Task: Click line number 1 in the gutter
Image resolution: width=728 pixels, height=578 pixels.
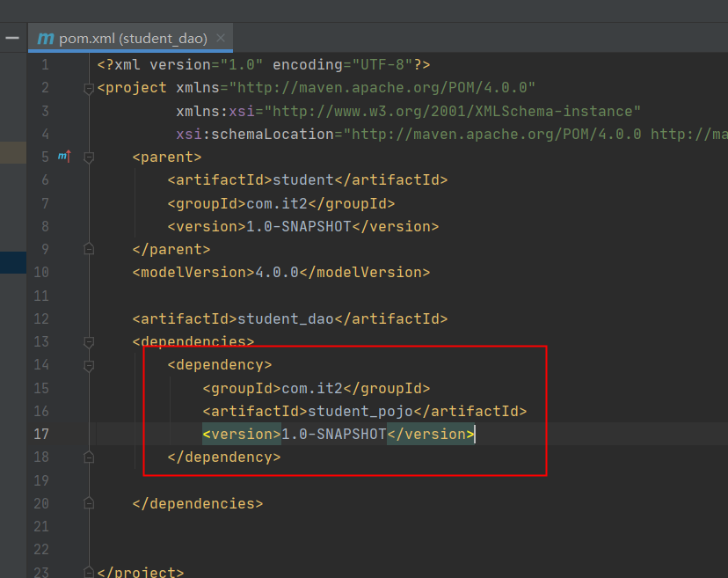Action: pos(45,64)
